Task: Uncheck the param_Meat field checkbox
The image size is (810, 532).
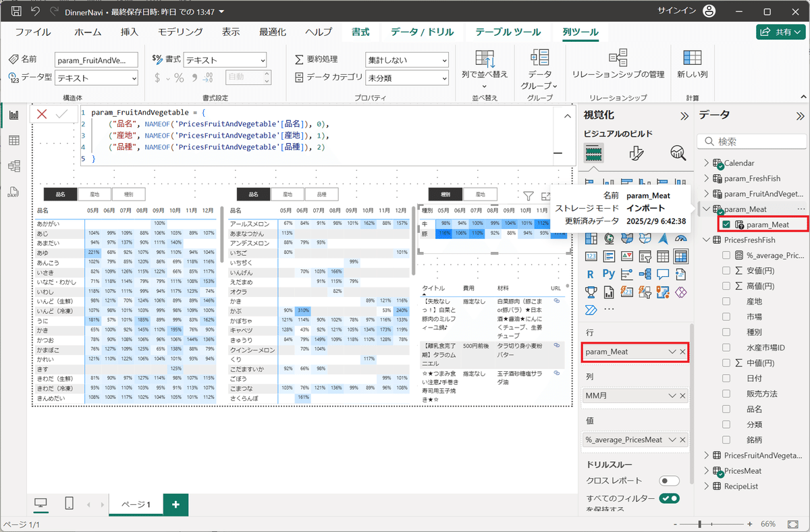Action: point(726,225)
